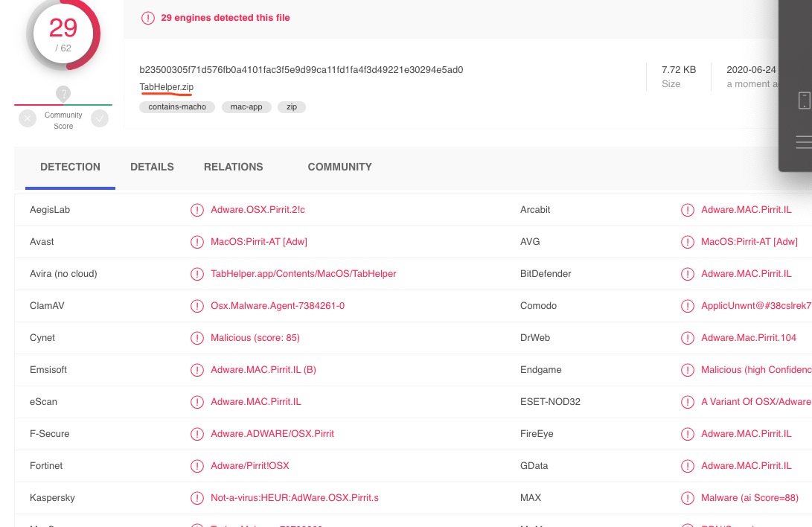Click the Adware.Mac.Pirrit.104 result
The width and height of the screenshot is (812, 527).
coord(748,338)
